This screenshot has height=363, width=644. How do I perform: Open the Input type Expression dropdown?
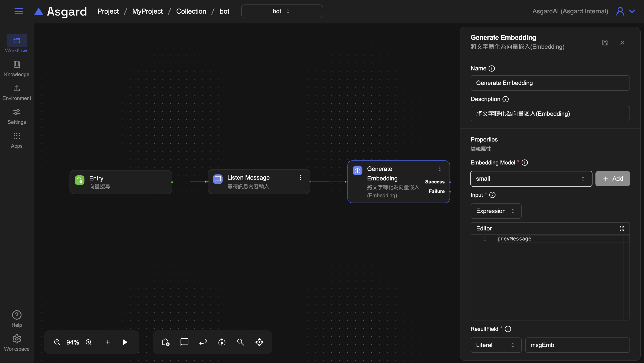pos(496,211)
